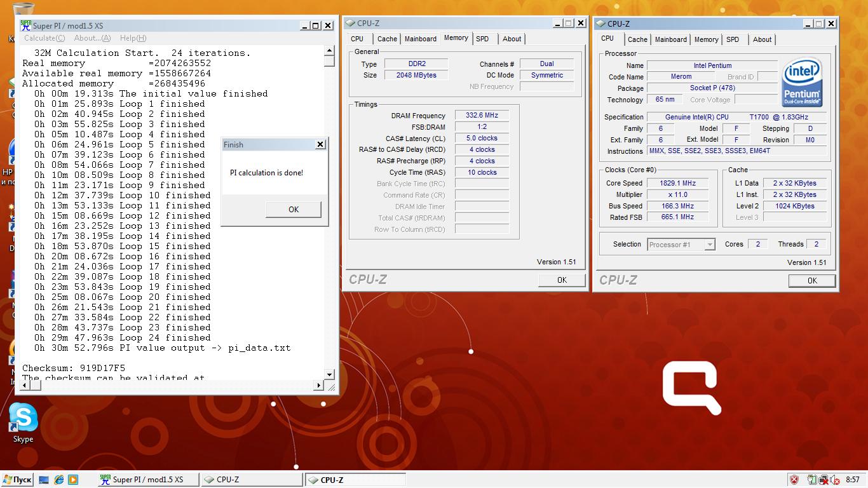
Task: Select Memory tab in right CPU-Z window
Action: click(x=706, y=39)
